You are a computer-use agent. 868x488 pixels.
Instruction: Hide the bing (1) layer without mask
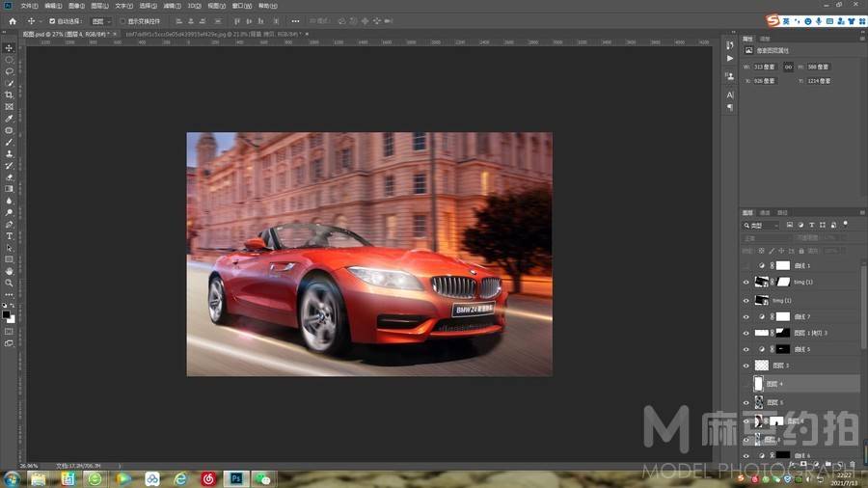[746, 301]
